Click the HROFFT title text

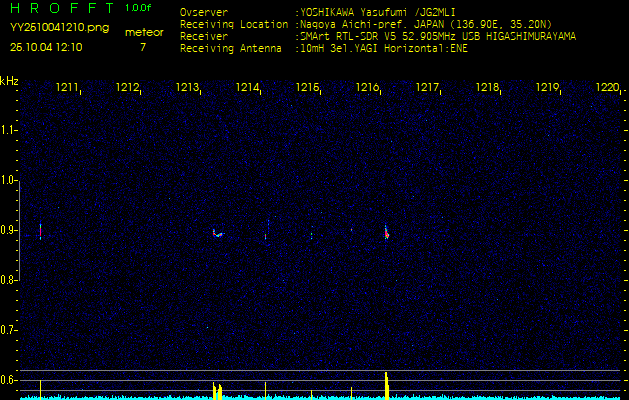coord(60,8)
